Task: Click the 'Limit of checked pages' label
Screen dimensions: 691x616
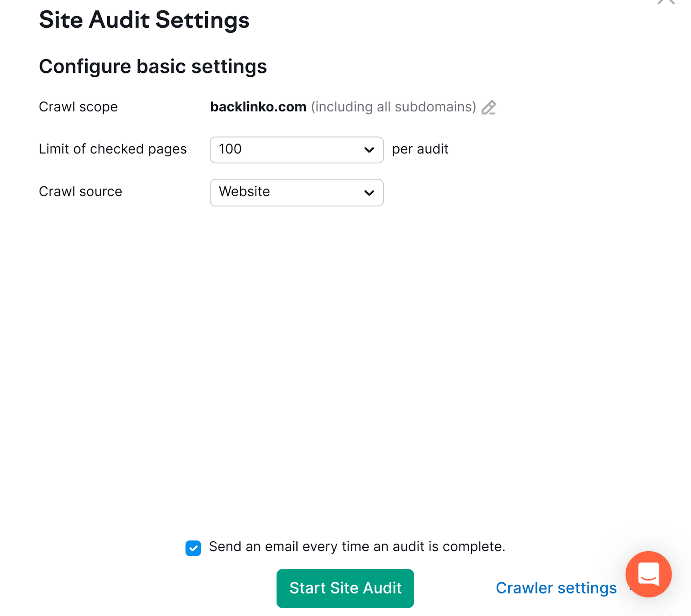Action: pyautogui.click(x=113, y=149)
